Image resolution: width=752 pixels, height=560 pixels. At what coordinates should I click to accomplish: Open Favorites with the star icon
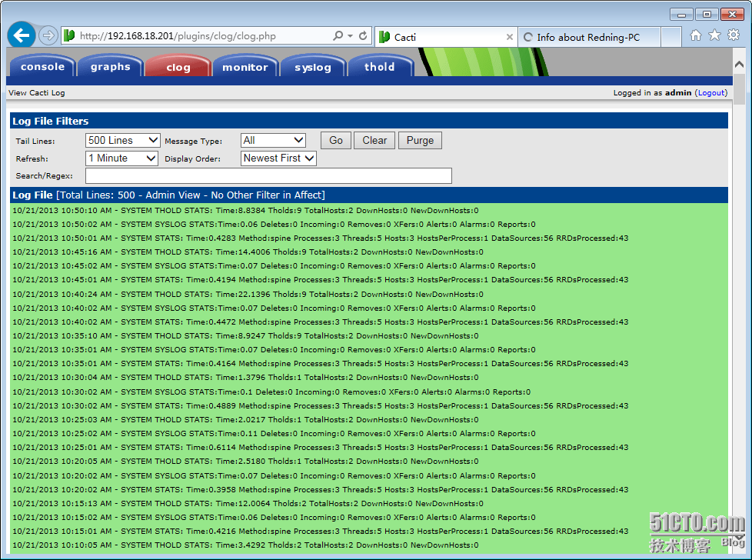point(714,35)
